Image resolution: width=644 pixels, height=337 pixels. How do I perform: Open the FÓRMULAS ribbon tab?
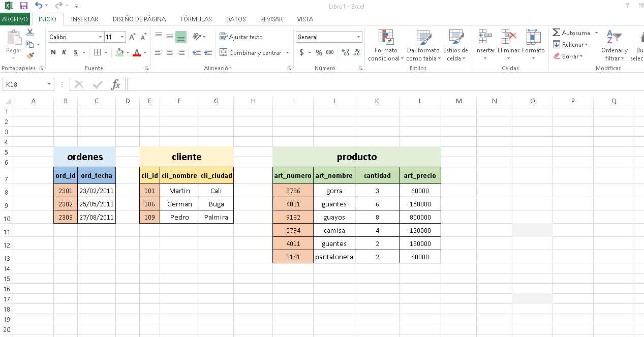coord(196,19)
